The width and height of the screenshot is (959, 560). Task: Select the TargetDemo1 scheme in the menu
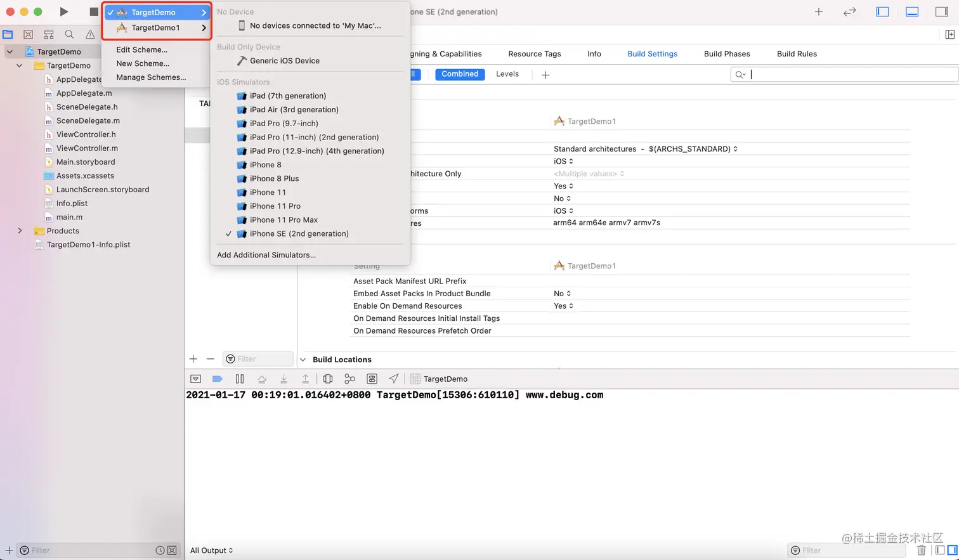click(x=157, y=28)
